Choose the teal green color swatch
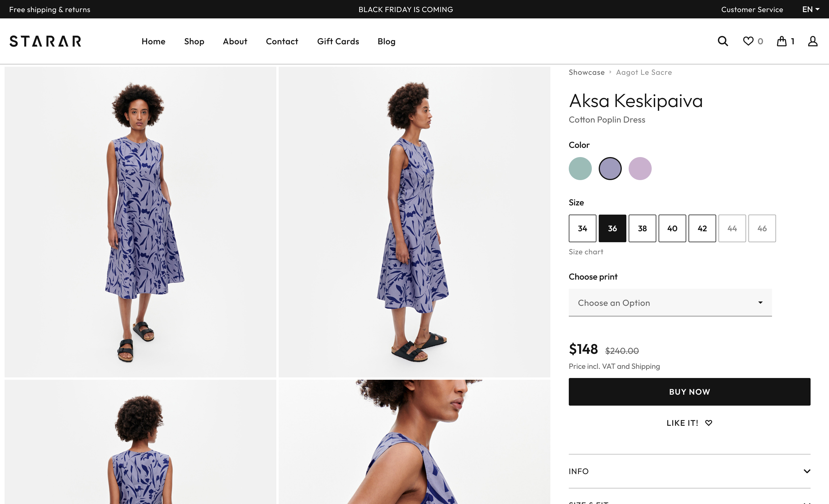This screenshot has width=829, height=504. tap(580, 169)
